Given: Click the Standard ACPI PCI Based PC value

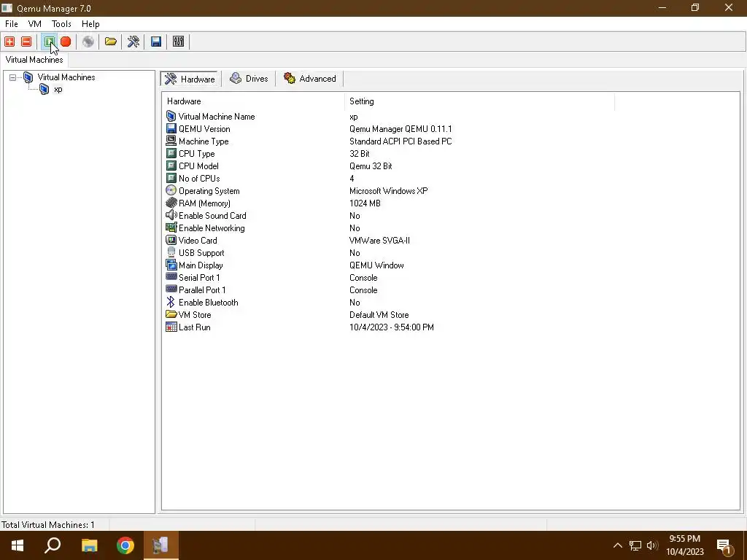Looking at the screenshot, I should tap(400, 141).
